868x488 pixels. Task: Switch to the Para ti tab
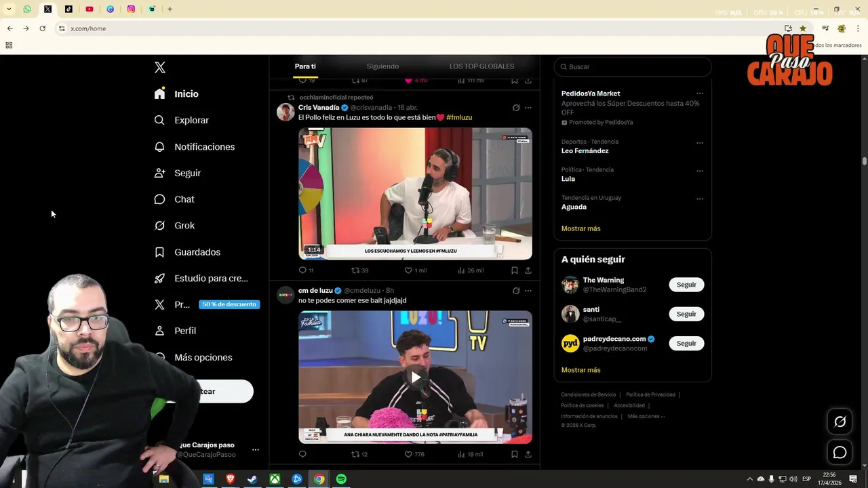click(x=305, y=66)
